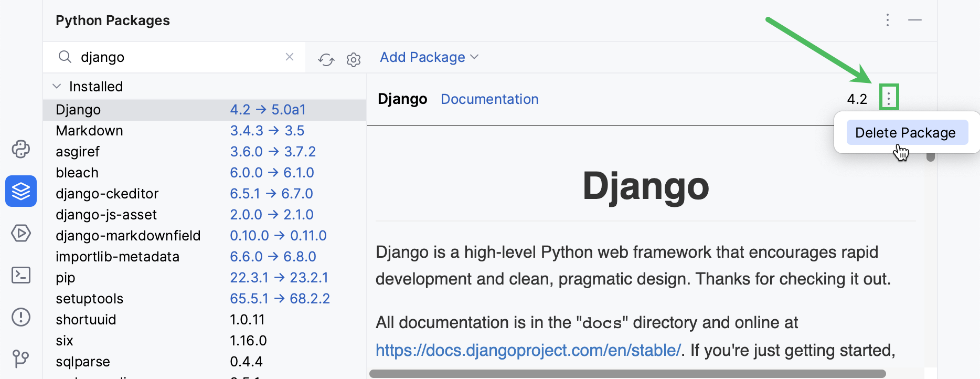
Task: Open the Python Console tool window icon
Action: 21,149
